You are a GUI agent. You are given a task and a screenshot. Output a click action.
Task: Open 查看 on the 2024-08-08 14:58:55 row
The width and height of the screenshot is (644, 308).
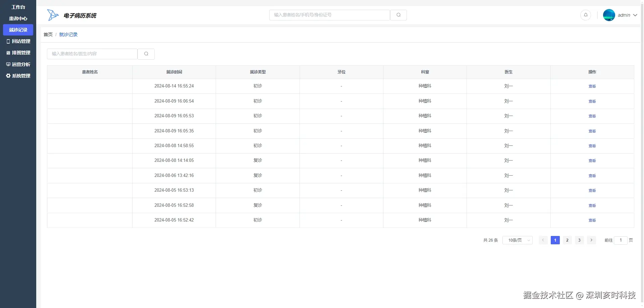(x=592, y=146)
